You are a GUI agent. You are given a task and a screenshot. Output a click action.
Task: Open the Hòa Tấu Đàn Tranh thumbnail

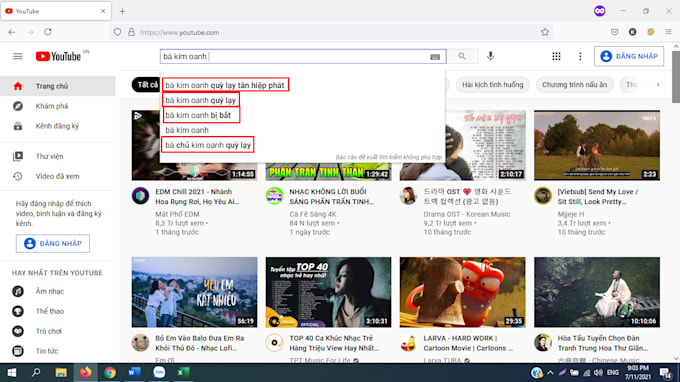597,292
